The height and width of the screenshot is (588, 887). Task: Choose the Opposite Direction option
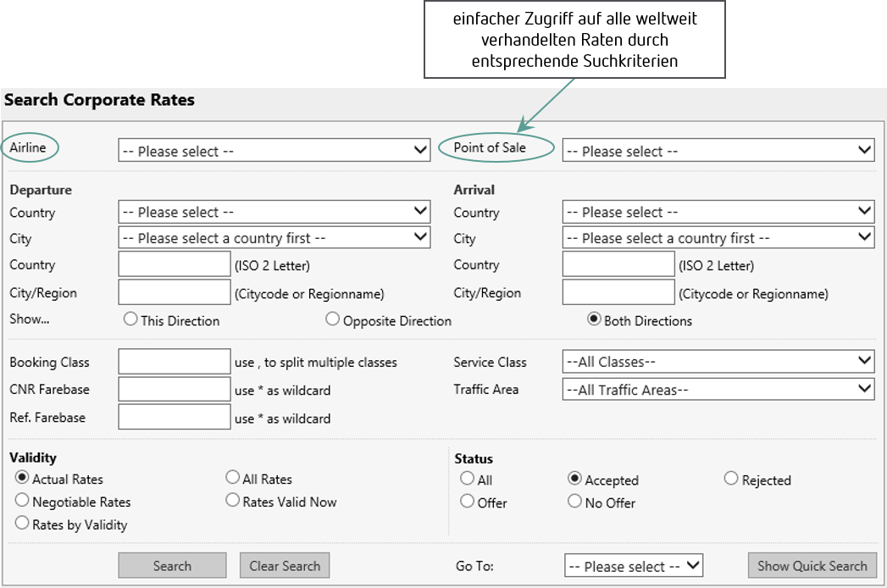pyautogui.click(x=333, y=319)
